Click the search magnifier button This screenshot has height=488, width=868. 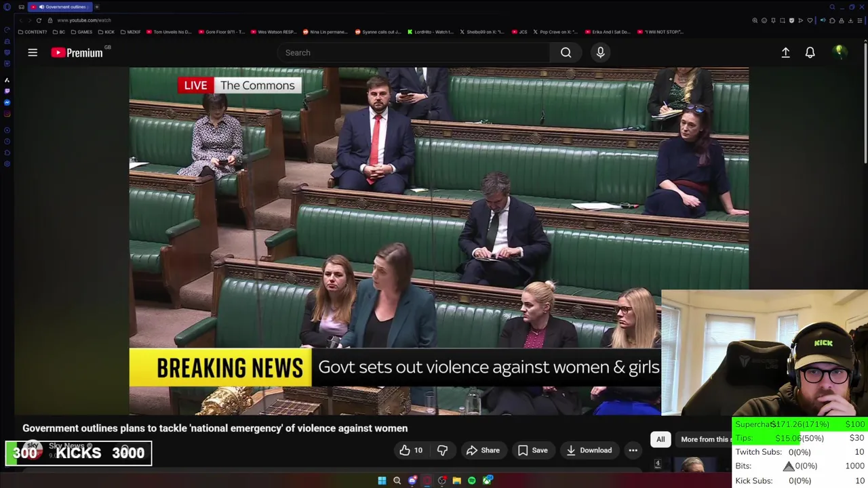(x=566, y=52)
